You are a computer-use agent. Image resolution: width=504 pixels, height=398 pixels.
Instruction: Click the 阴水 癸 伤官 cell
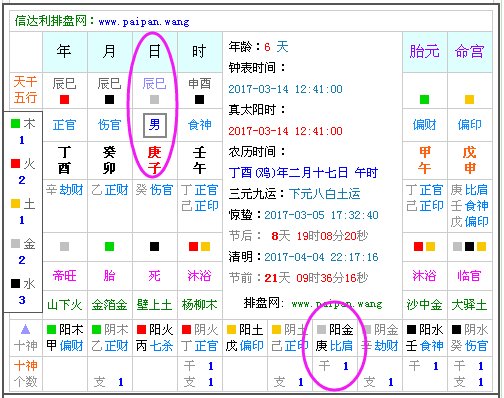tap(470, 338)
